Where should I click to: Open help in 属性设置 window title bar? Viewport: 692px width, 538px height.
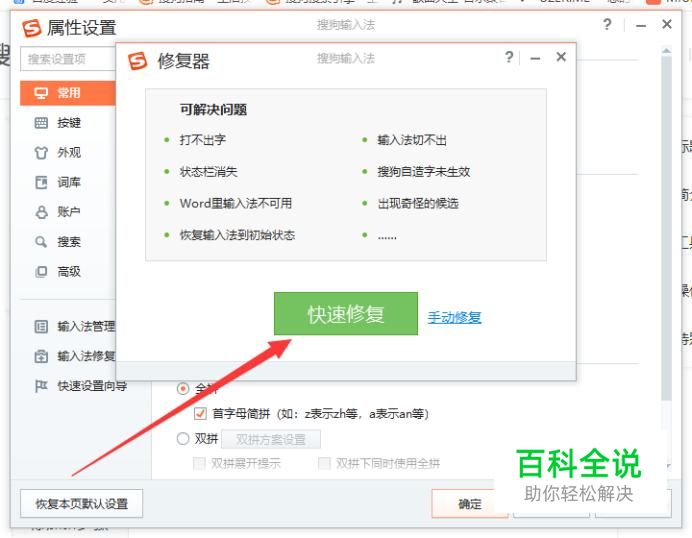[607, 24]
